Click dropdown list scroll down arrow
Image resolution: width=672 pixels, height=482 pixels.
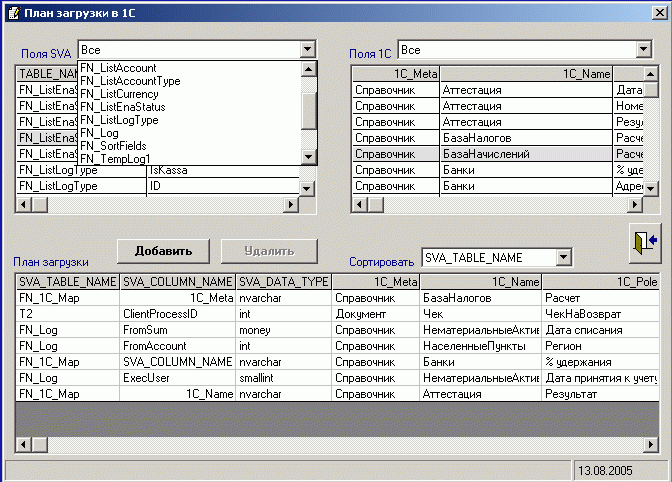309,157
